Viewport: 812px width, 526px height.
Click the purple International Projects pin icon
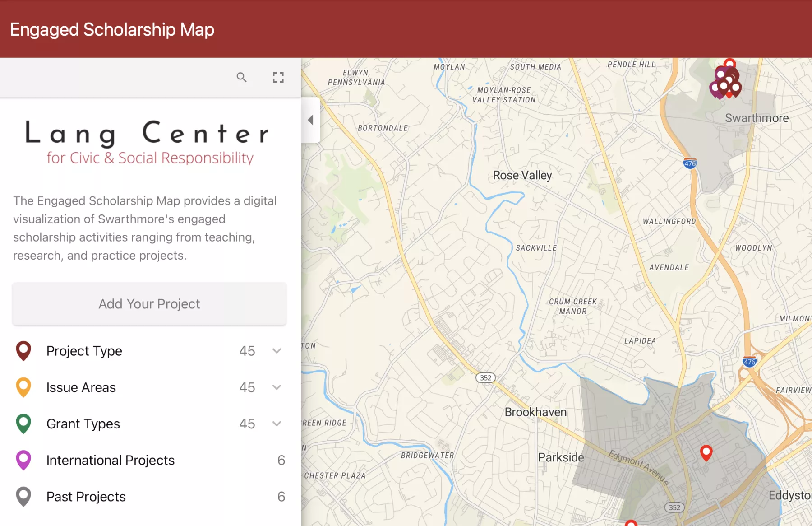pos(23,460)
